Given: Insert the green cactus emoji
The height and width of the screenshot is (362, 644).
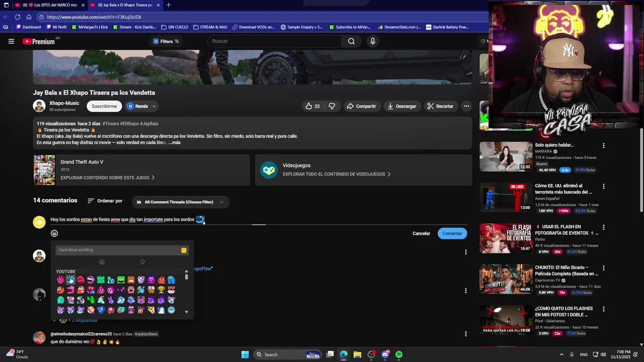Looking at the screenshot, I should [x=91, y=300].
